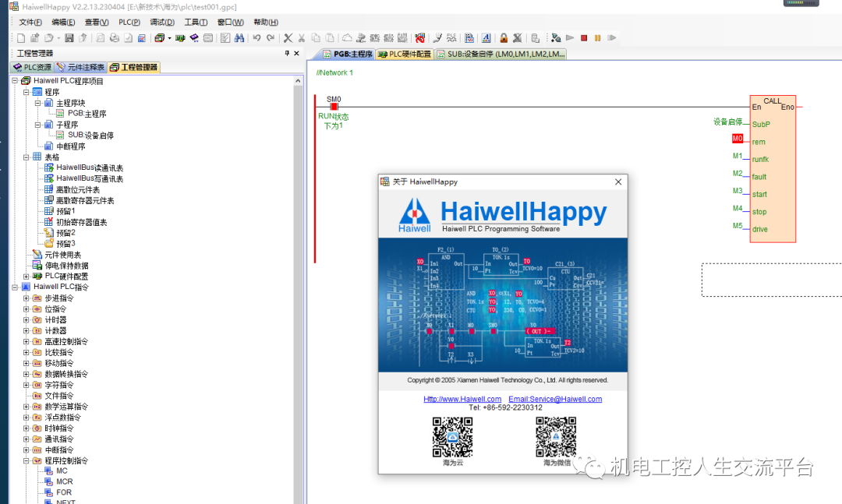Pin the 工程管理器 panel with the pushpin

click(x=287, y=53)
